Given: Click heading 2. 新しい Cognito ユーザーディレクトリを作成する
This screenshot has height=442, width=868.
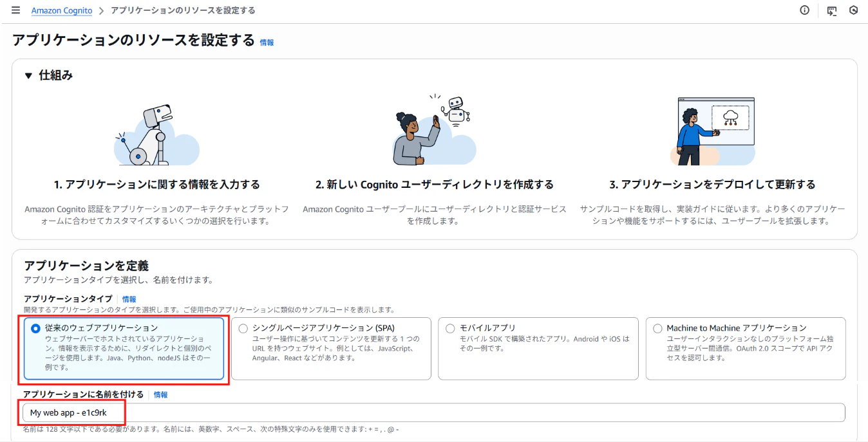Looking at the screenshot, I should (435, 185).
